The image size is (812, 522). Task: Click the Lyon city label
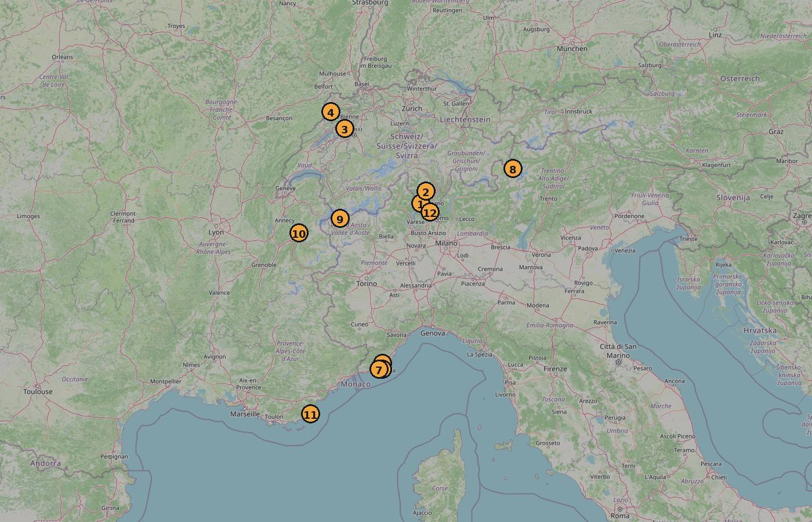(x=216, y=232)
